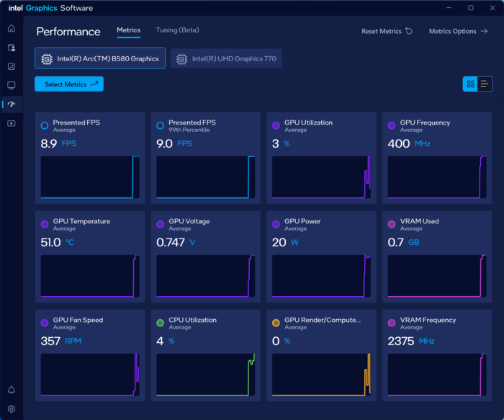Click the Presented FPS Average circle marker
504x420 pixels.
45,126
